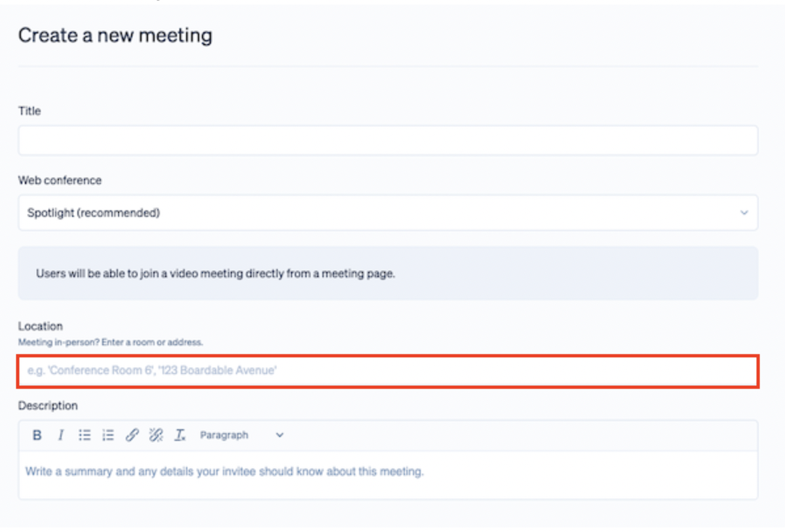Click the chevron on the Spotlight selector
The image size is (785, 532).
pos(744,212)
